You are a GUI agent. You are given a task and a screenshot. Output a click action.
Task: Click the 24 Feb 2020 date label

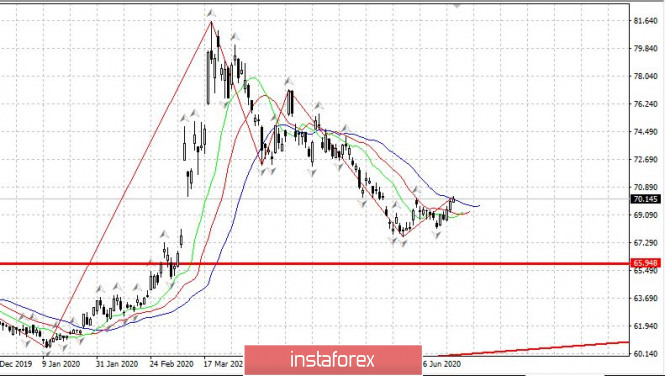click(x=171, y=364)
